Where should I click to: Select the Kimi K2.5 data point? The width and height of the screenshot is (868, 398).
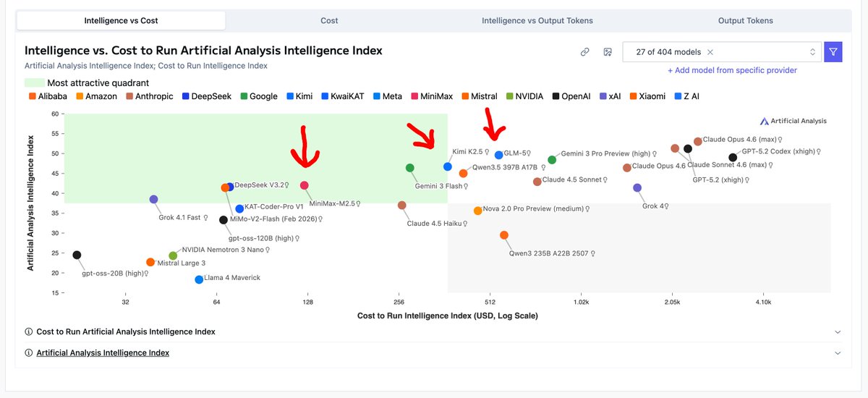pos(448,166)
